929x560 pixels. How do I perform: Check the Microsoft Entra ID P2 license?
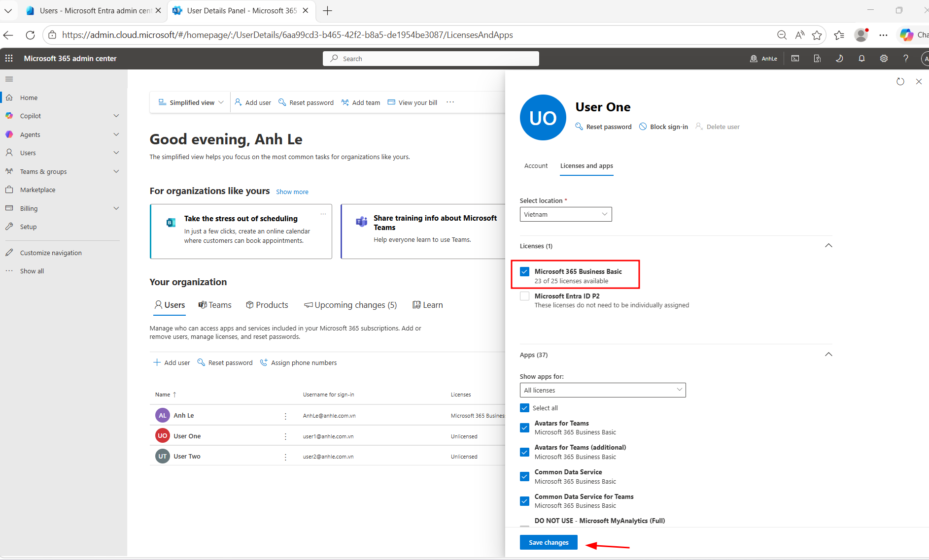[525, 296]
